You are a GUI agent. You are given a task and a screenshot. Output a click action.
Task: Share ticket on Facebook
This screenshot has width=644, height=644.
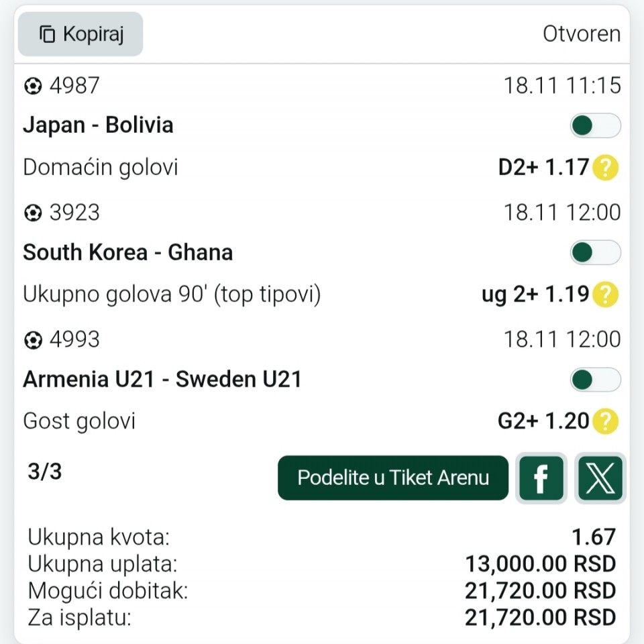coord(541,478)
